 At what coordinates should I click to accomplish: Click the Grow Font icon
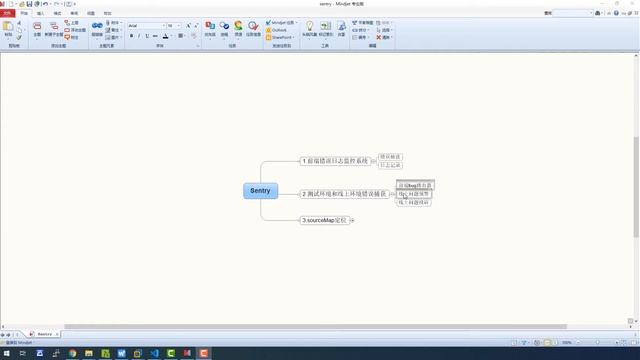pos(189,26)
